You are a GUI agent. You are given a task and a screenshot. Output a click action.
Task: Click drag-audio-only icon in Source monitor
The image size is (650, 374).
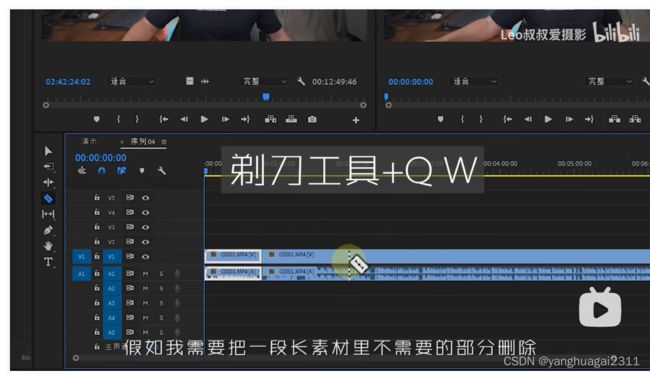[x=205, y=81]
